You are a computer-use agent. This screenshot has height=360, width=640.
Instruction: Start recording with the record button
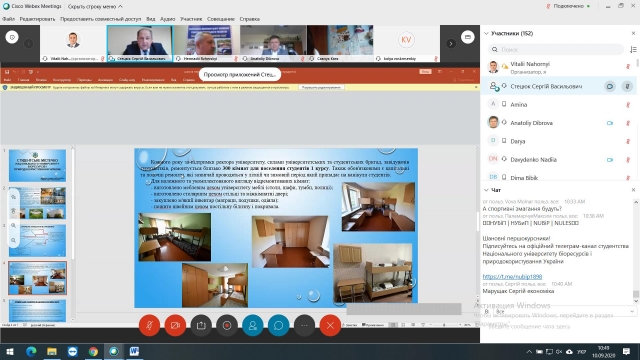tap(227, 325)
